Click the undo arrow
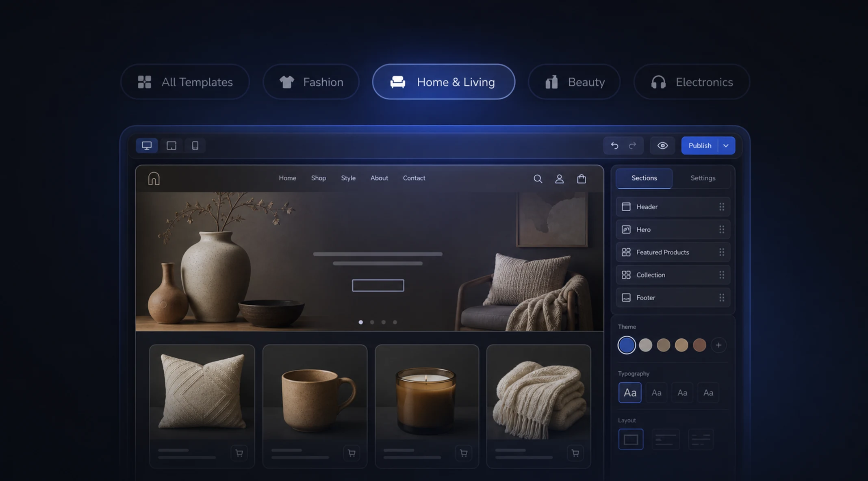Viewport: 868px width, 481px height. [614, 145]
